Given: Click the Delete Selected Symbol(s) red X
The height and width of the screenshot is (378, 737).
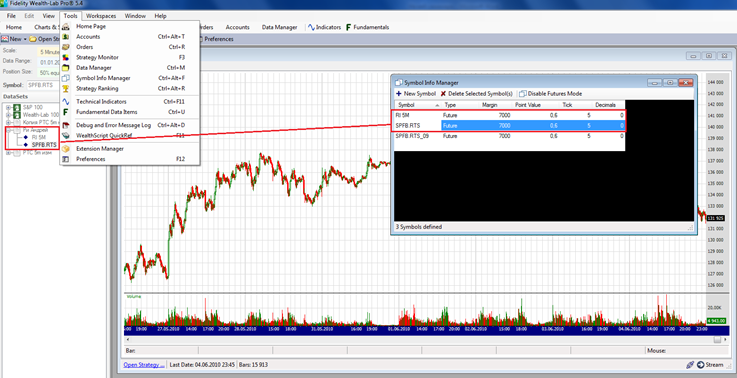Looking at the screenshot, I should 443,94.
